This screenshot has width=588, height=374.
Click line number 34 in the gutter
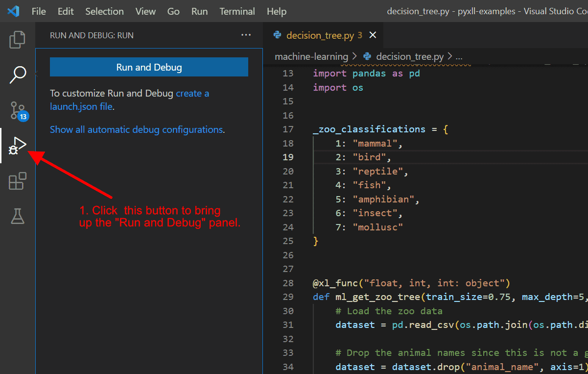click(288, 367)
